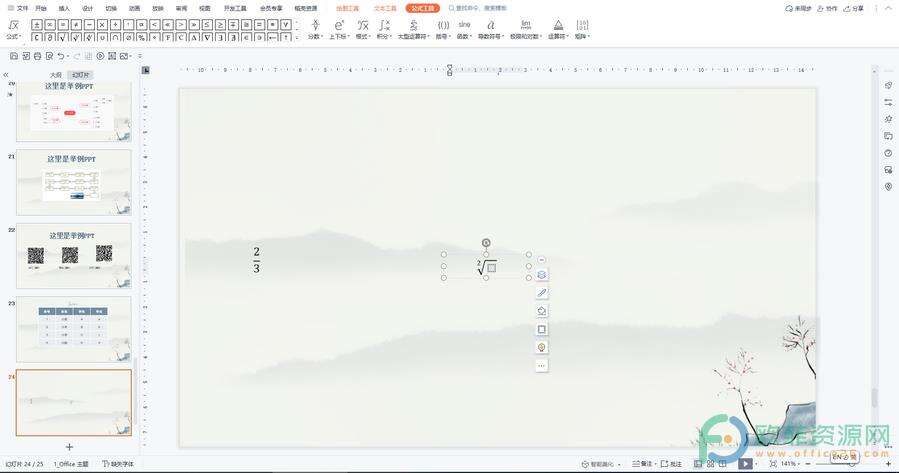
Task: Click the 矩阵 (Matrix) icon
Action: tap(582, 24)
